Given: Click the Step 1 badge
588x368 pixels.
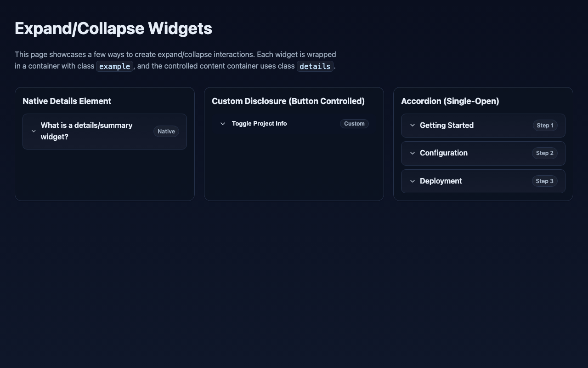Looking at the screenshot, I should (x=545, y=125).
